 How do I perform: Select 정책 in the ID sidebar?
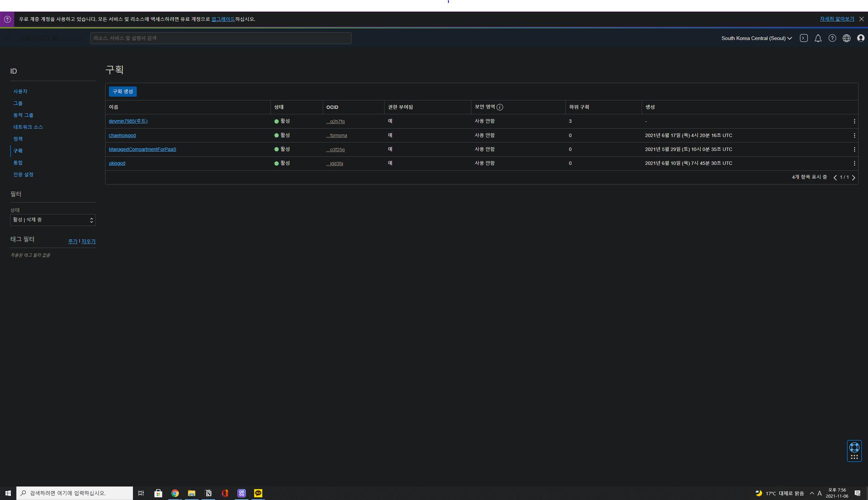click(x=18, y=139)
